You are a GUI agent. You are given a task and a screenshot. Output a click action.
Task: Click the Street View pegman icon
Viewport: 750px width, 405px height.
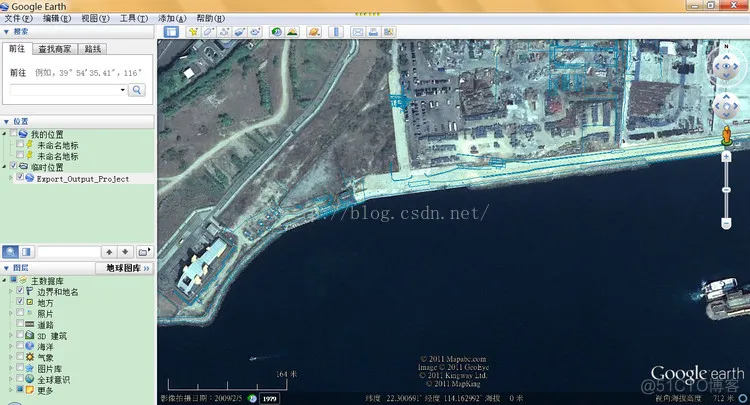point(727,135)
